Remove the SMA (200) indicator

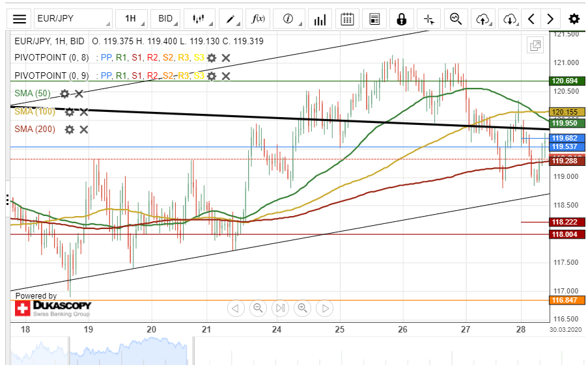[84, 129]
